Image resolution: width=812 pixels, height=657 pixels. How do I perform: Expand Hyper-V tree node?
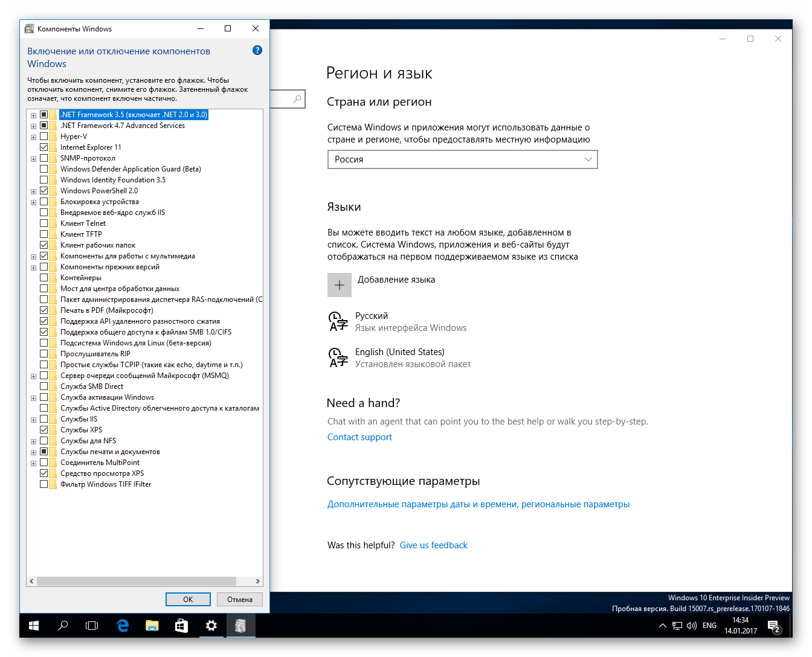(x=34, y=137)
